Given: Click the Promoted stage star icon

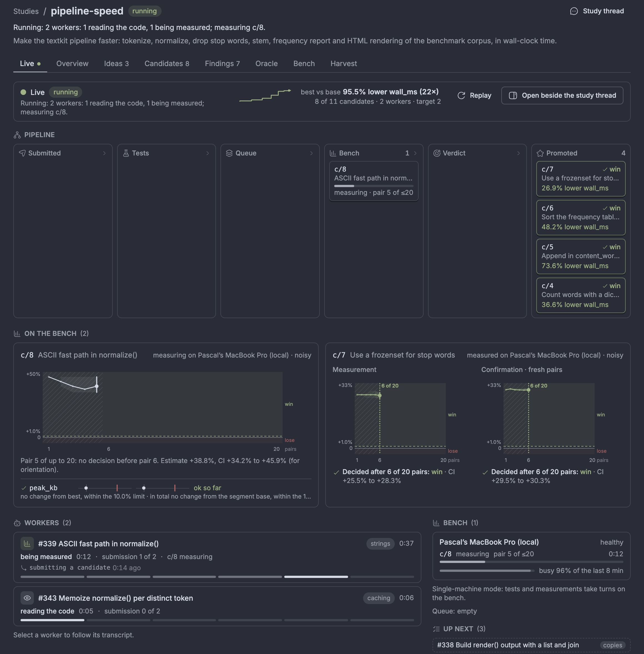Looking at the screenshot, I should (540, 153).
